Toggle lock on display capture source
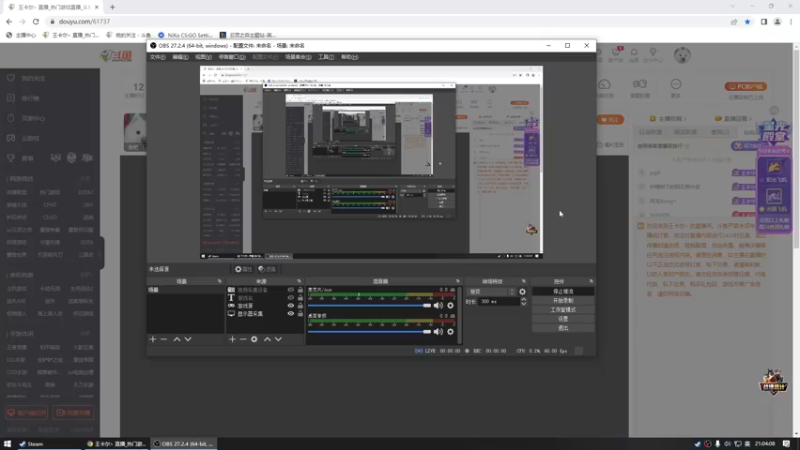 [300, 314]
